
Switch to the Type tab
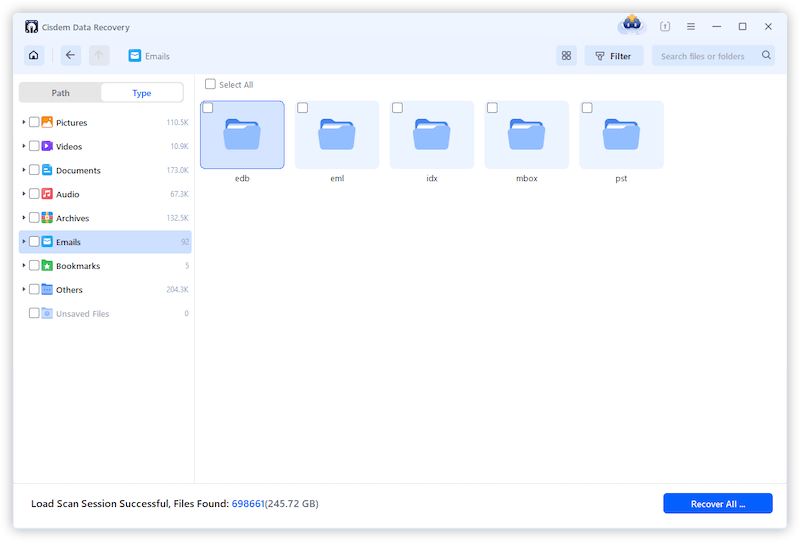click(x=142, y=93)
